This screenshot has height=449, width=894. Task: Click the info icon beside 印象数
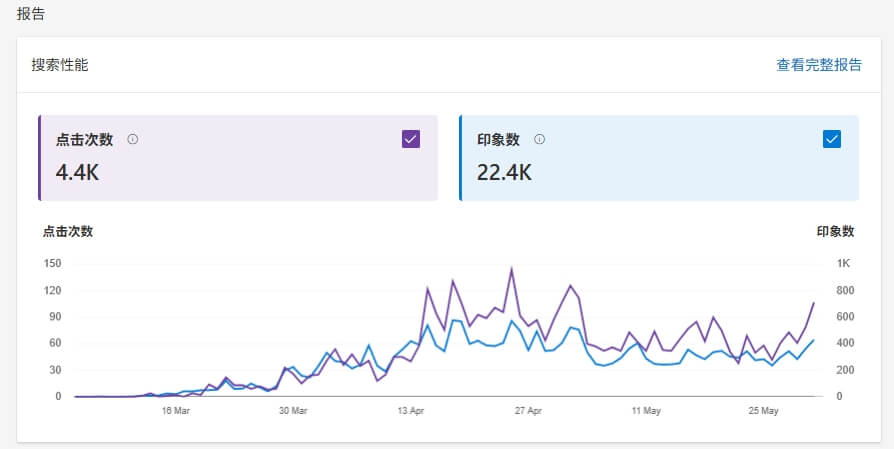click(540, 140)
